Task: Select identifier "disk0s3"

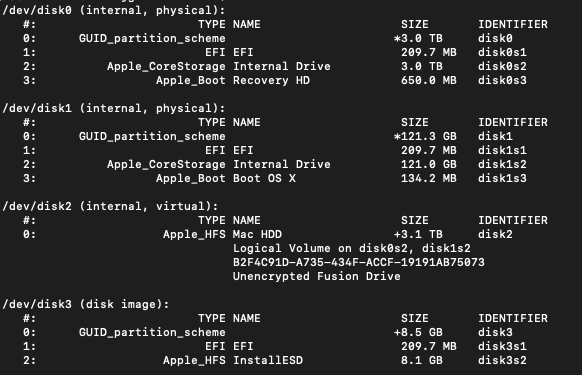Action: (x=502, y=81)
